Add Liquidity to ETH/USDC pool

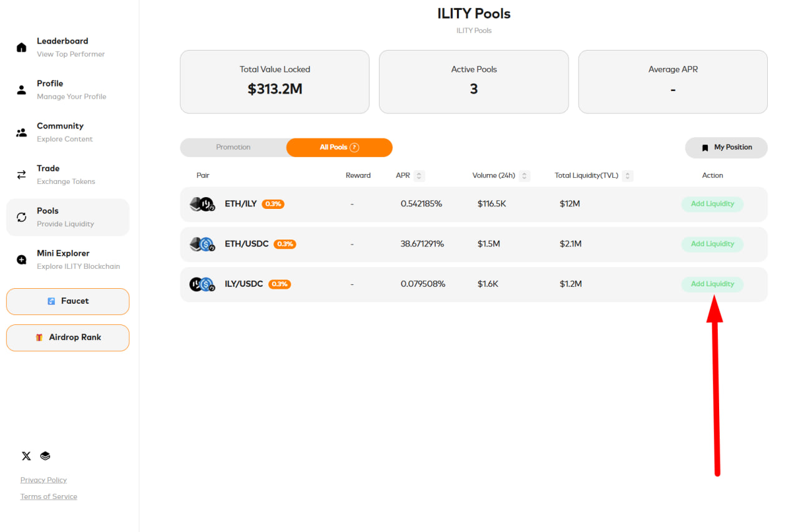click(x=712, y=244)
